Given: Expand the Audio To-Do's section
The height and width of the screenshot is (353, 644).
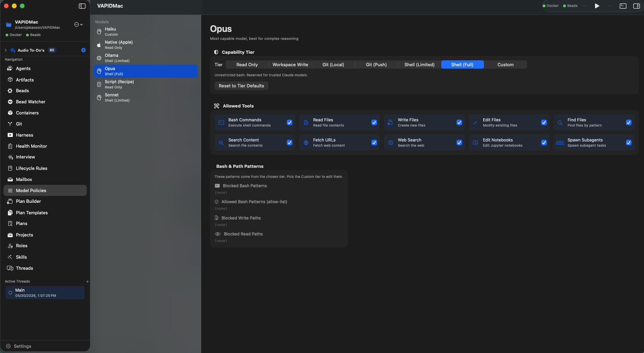Looking at the screenshot, I should click(6, 50).
